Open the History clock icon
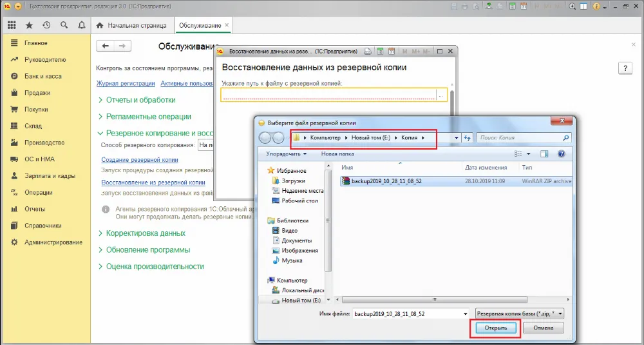The width and height of the screenshot is (644, 345). pyautogui.click(x=46, y=25)
